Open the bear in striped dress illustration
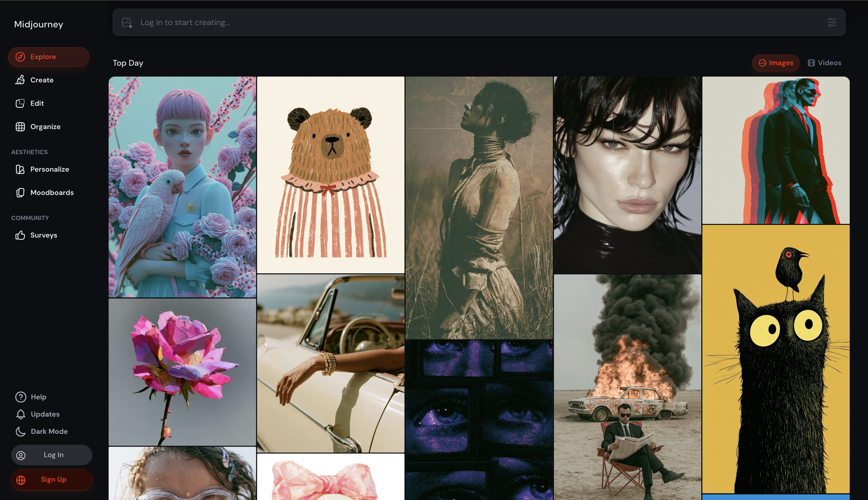This screenshot has height=500, width=868. (x=331, y=175)
